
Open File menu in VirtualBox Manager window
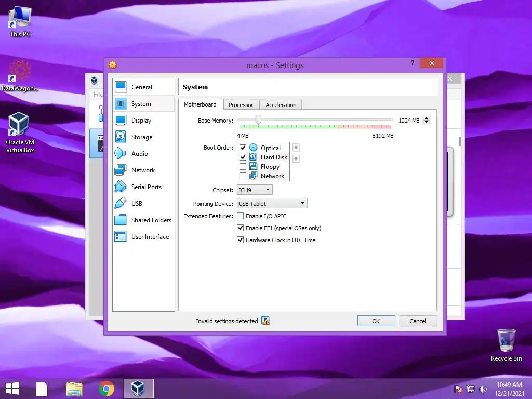click(97, 95)
